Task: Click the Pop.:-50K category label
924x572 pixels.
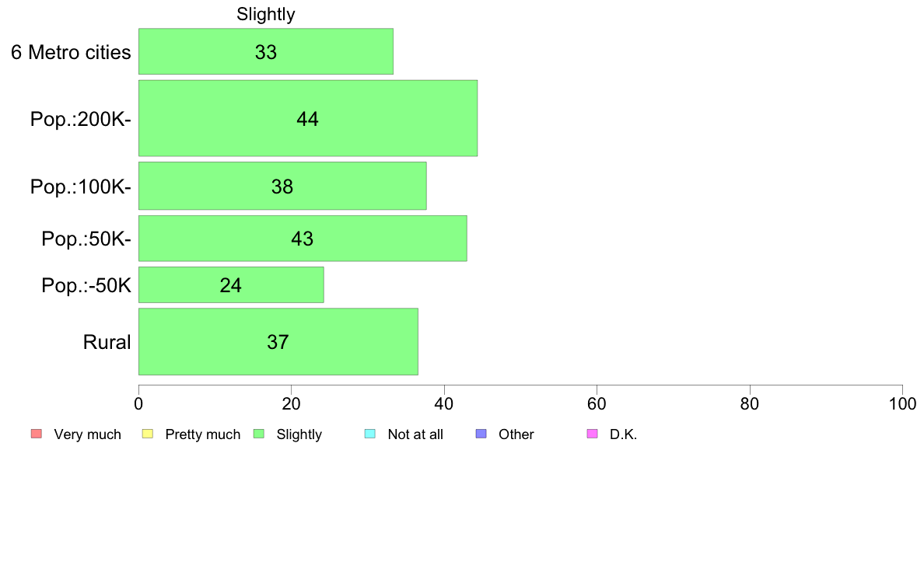Action: pyautogui.click(x=86, y=286)
